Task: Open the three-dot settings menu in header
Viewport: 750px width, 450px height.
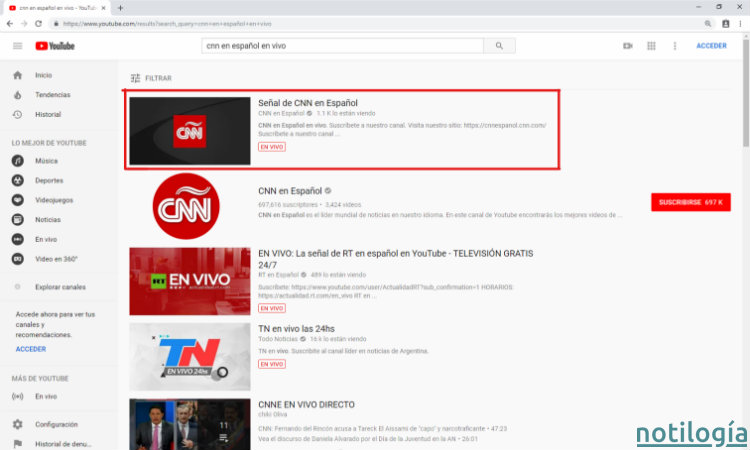Action: point(675,46)
